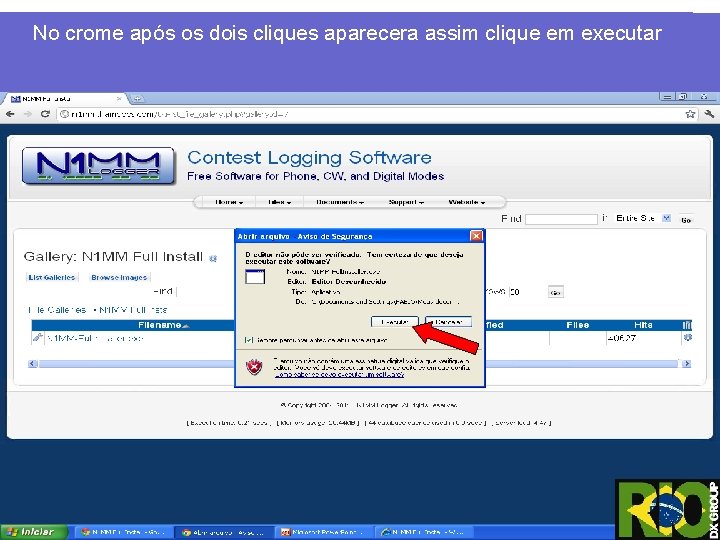The image size is (720, 540).
Task: Click the gear icon at row end
Action: click(687, 338)
